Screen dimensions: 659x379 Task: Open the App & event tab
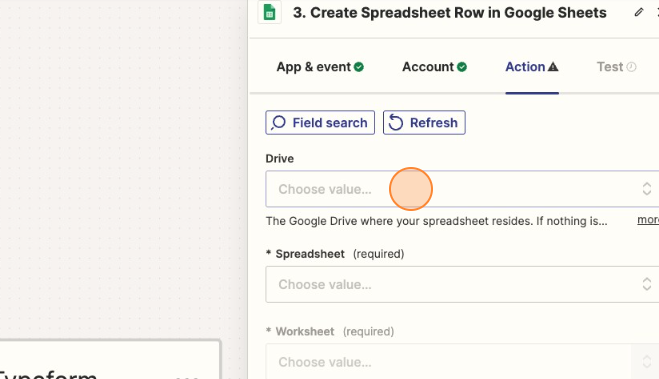click(x=320, y=67)
